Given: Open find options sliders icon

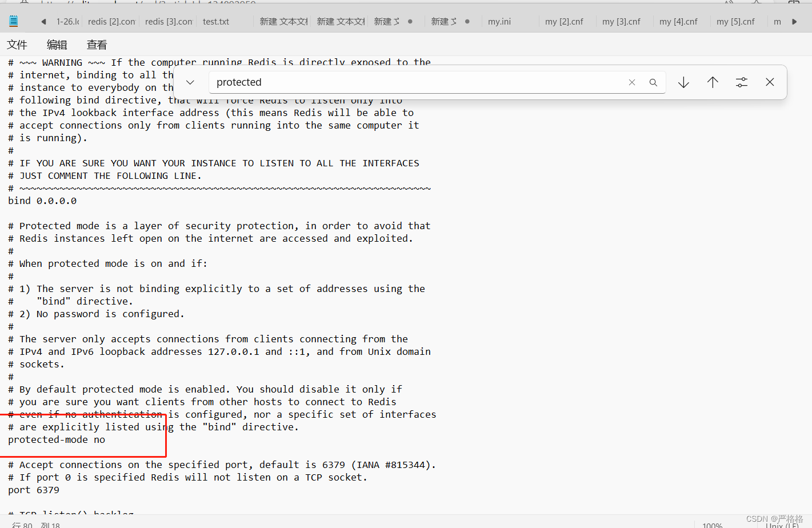Looking at the screenshot, I should point(742,82).
